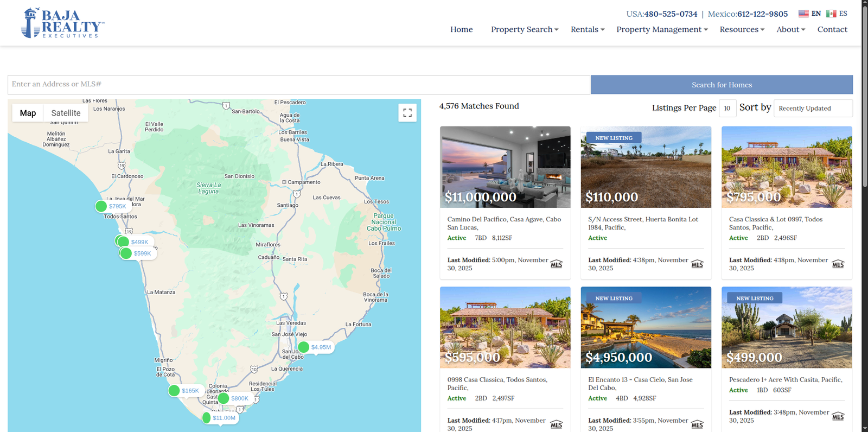Select the $165K map pin
Viewport: 868px width, 432px height.
click(x=184, y=391)
